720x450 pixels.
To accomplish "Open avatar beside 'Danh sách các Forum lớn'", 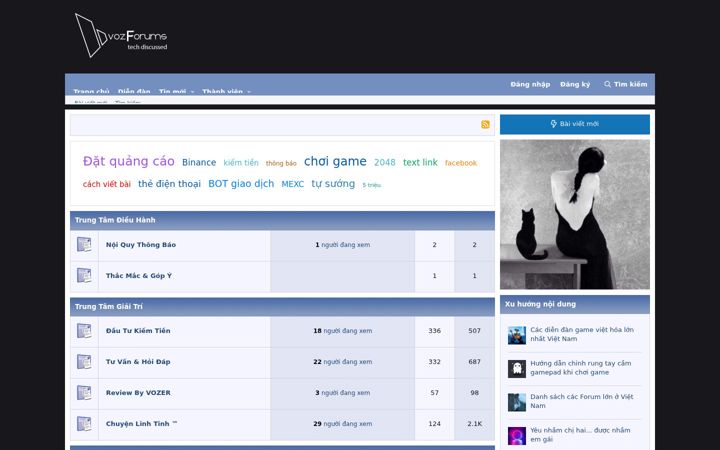I will pyautogui.click(x=517, y=402).
